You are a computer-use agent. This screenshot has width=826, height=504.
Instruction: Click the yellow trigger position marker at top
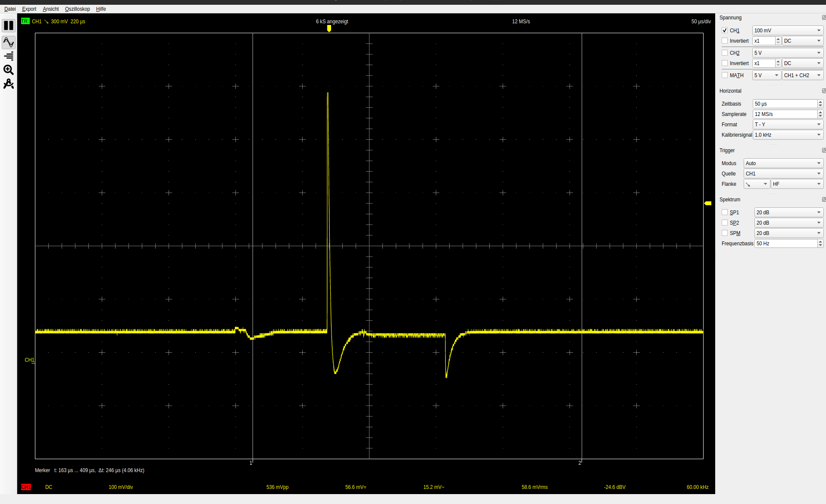(329, 28)
